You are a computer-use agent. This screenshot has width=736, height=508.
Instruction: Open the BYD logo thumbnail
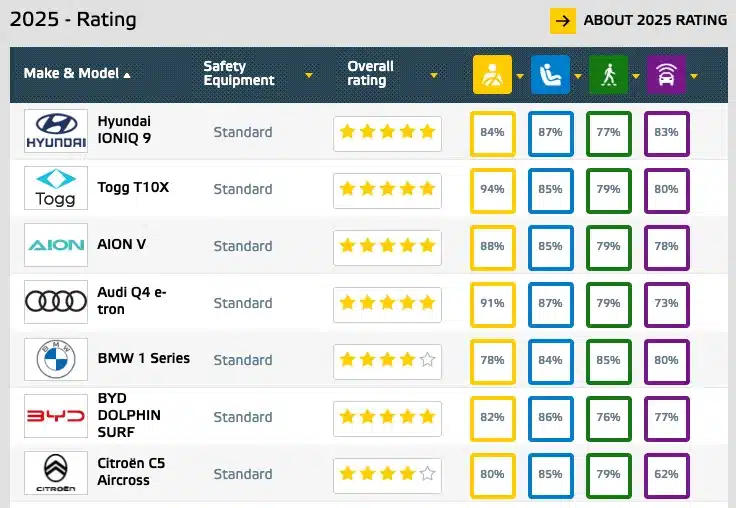56,416
